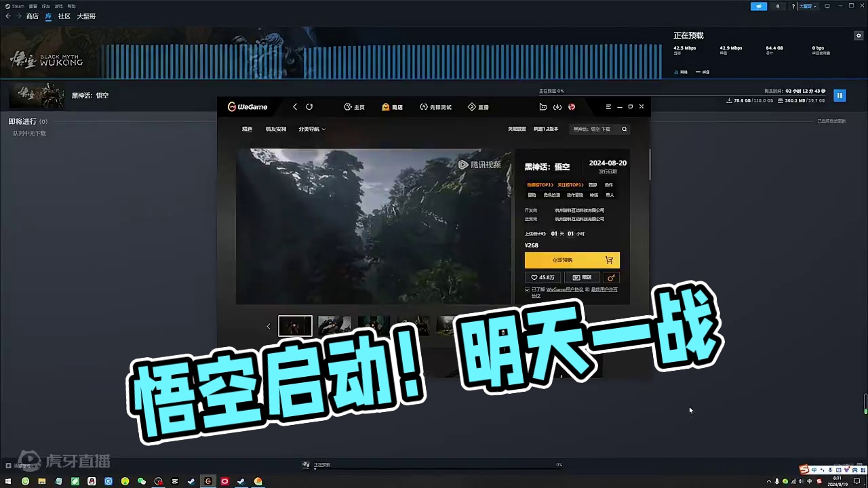
Task: Open the 直播 livestream section
Action: pyautogui.click(x=478, y=106)
